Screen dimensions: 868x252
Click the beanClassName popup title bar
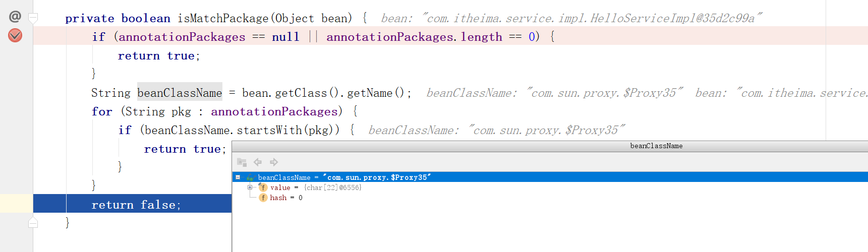click(x=550, y=146)
